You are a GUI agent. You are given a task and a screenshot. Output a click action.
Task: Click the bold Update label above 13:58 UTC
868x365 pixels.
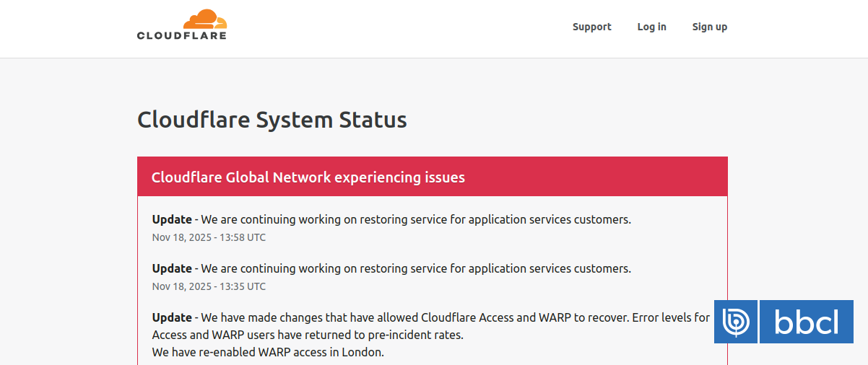(x=172, y=219)
